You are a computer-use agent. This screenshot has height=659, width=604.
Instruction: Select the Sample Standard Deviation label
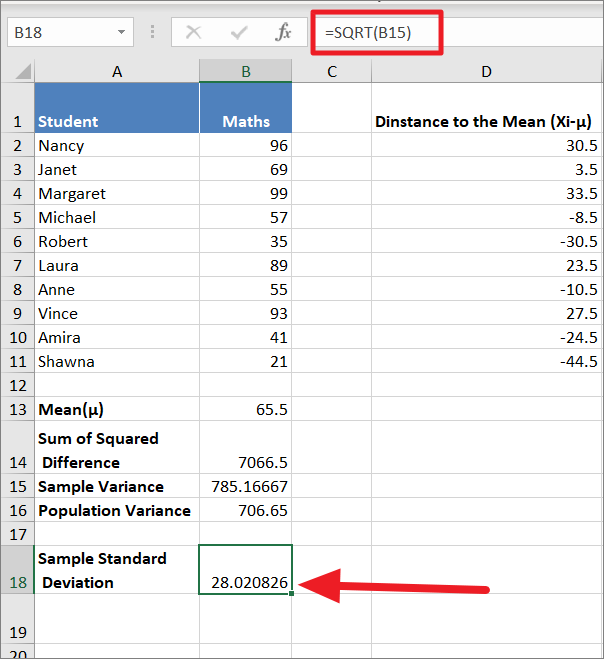point(117,569)
